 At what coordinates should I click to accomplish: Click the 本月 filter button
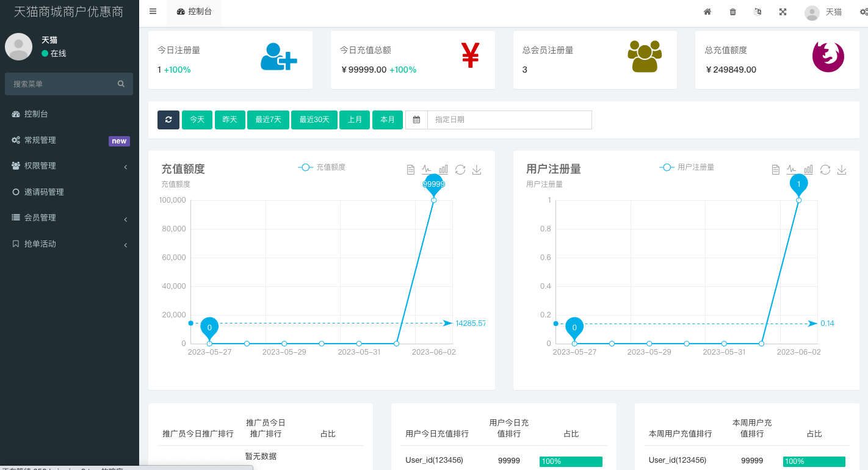(x=388, y=120)
